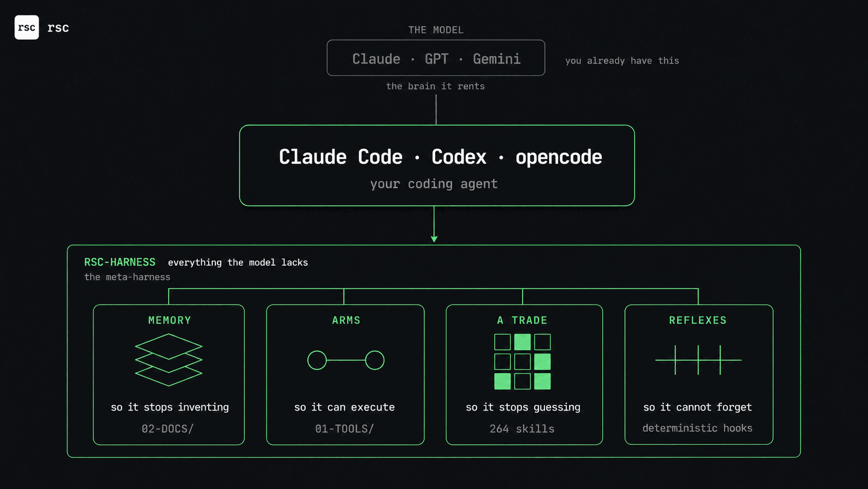Click "everything the model lacks" text
The height and width of the screenshot is (489, 868).
(238, 262)
